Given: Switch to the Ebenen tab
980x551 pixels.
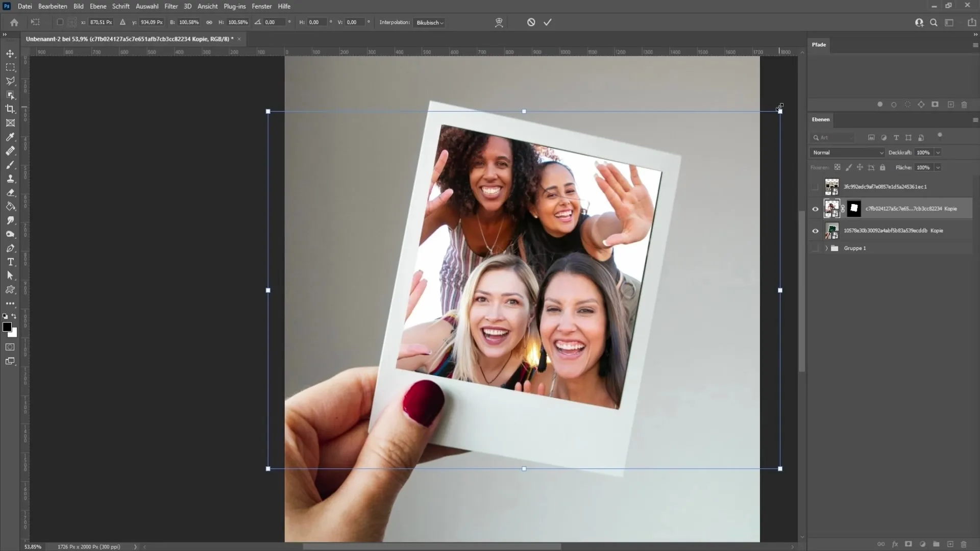Looking at the screenshot, I should click(x=821, y=119).
